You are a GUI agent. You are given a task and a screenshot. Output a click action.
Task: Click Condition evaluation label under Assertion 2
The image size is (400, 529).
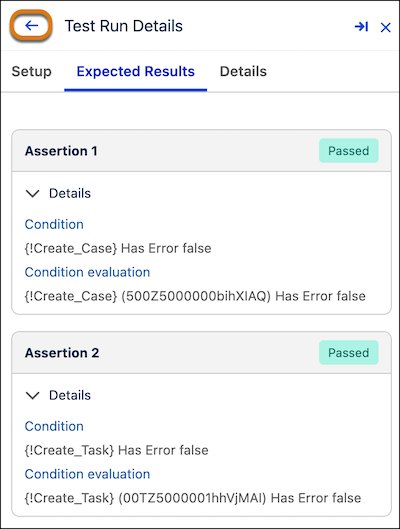[x=87, y=474]
